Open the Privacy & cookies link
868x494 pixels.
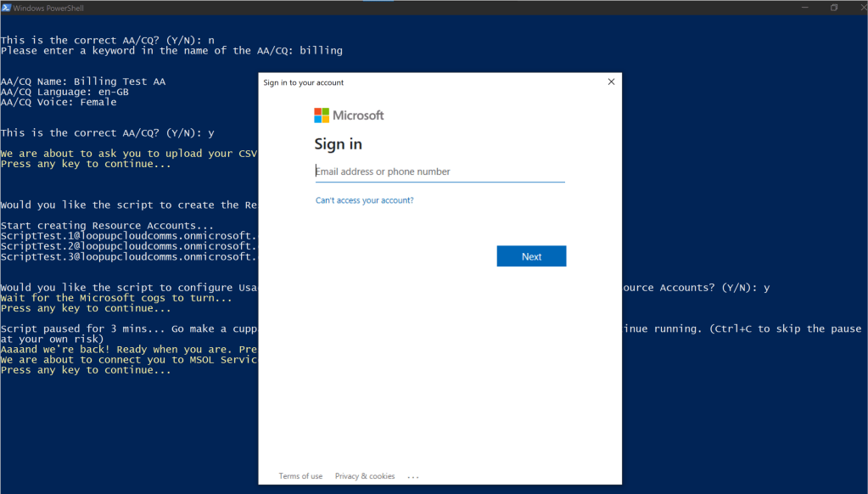(365, 476)
